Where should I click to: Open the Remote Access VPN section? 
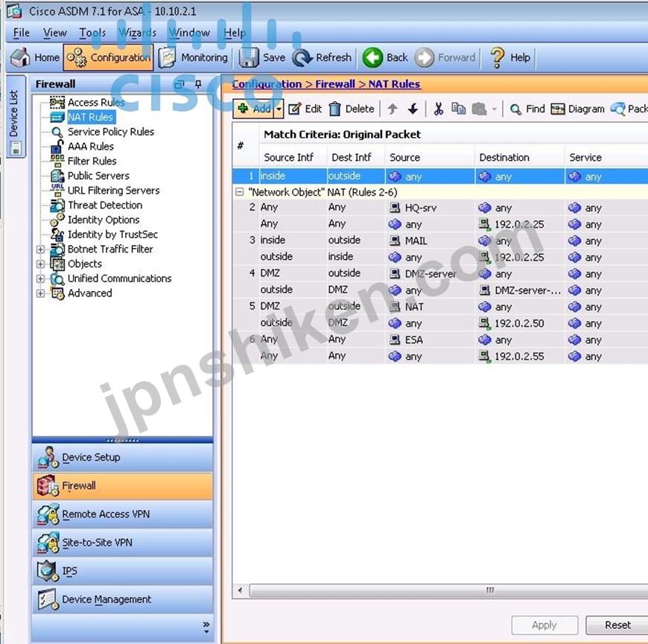click(123, 514)
